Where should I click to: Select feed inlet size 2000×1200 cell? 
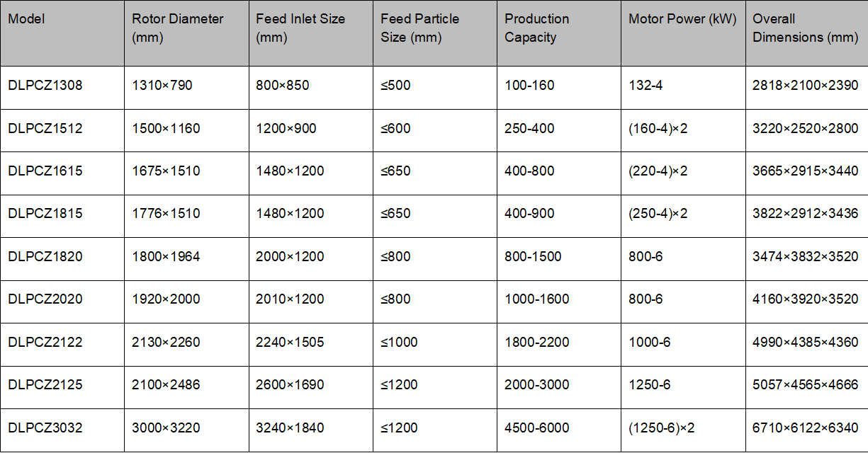[x=311, y=258]
